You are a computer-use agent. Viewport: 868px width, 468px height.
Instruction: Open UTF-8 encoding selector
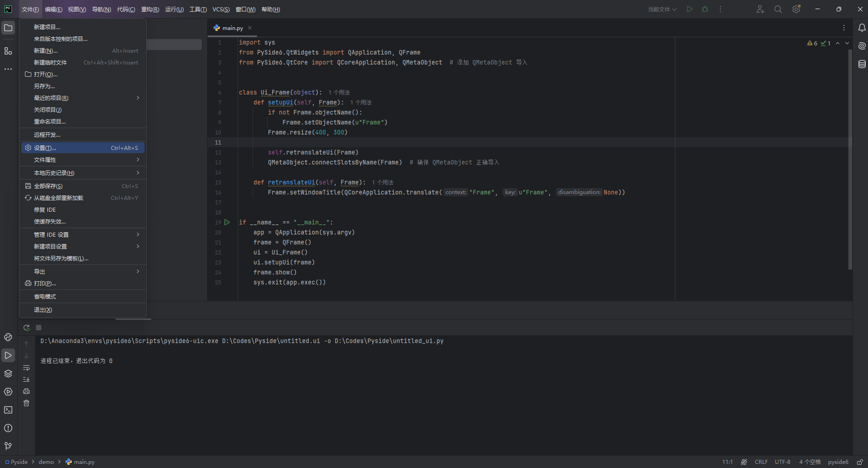click(783, 462)
